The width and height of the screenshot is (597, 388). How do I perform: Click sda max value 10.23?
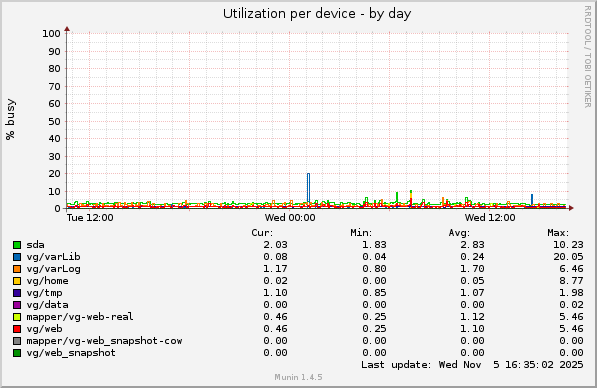pos(568,245)
